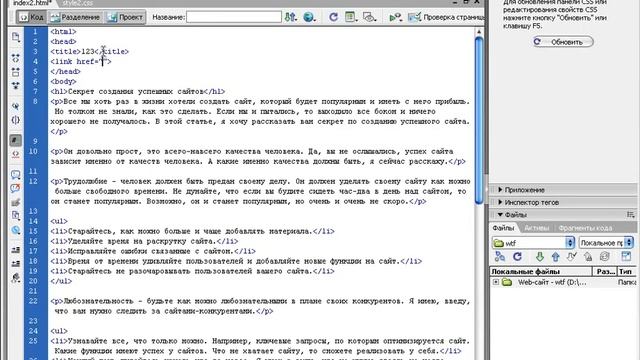The image size is (640, 360).
Task: Open the view options icon
Action: point(351,17)
